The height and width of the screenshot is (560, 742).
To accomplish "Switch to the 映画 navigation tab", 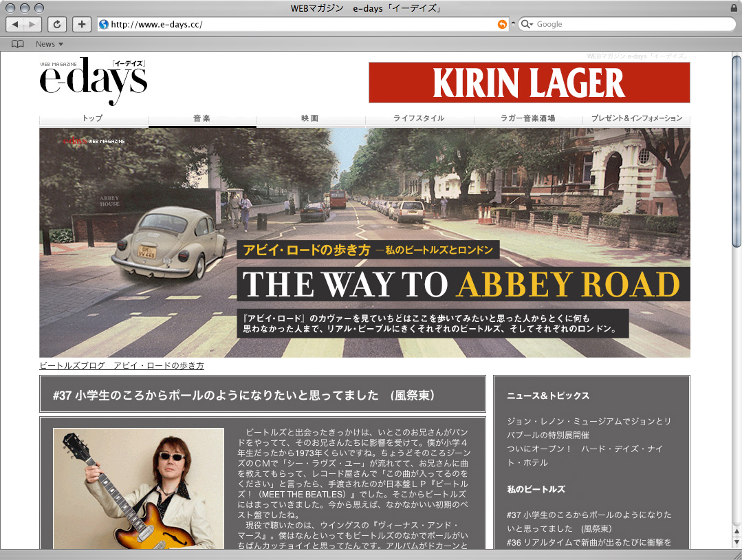I will coord(310,118).
